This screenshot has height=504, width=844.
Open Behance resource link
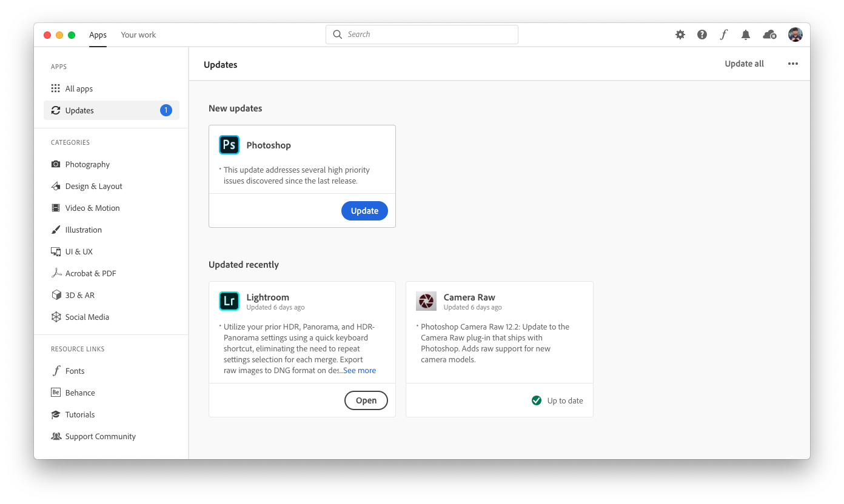point(80,393)
